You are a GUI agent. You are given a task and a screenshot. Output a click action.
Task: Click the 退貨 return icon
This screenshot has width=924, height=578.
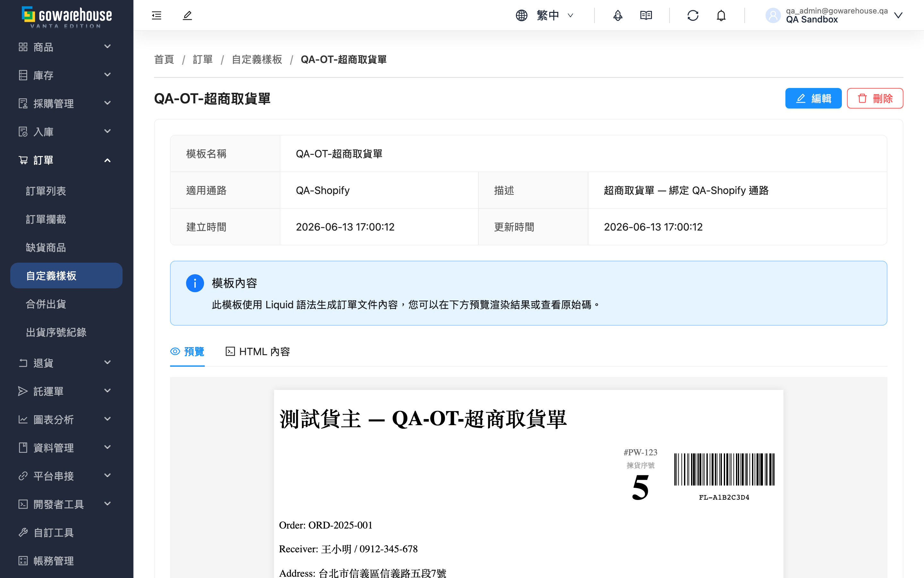pyautogui.click(x=23, y=363)
